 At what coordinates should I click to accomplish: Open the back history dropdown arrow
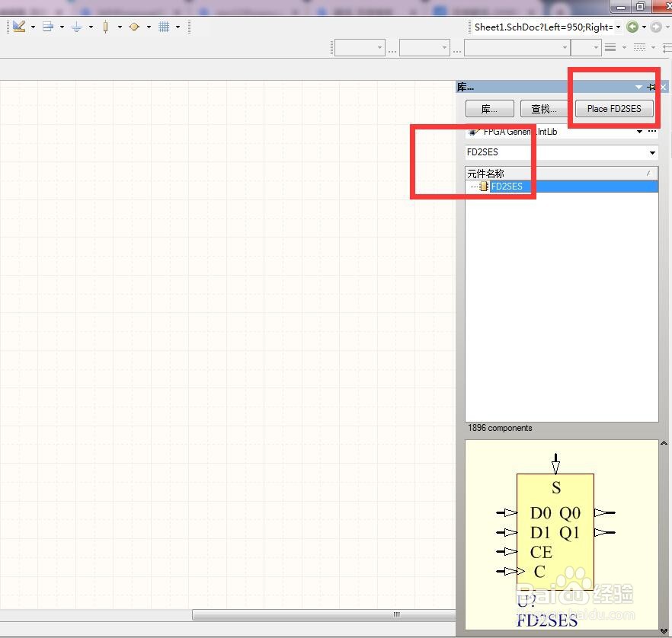point(644,27)
